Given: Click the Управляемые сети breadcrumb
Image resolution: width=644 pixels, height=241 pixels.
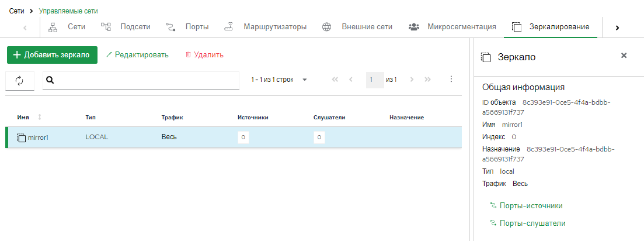Looking at the screenshot, I should [68, 11].
